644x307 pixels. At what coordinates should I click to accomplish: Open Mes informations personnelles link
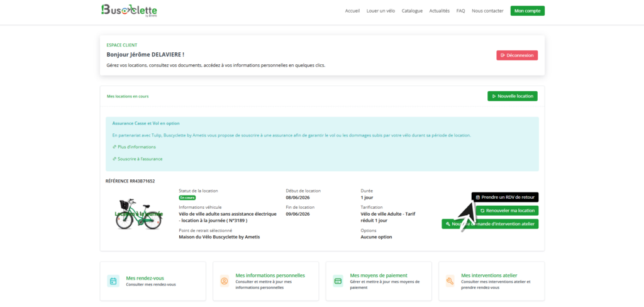270,276
